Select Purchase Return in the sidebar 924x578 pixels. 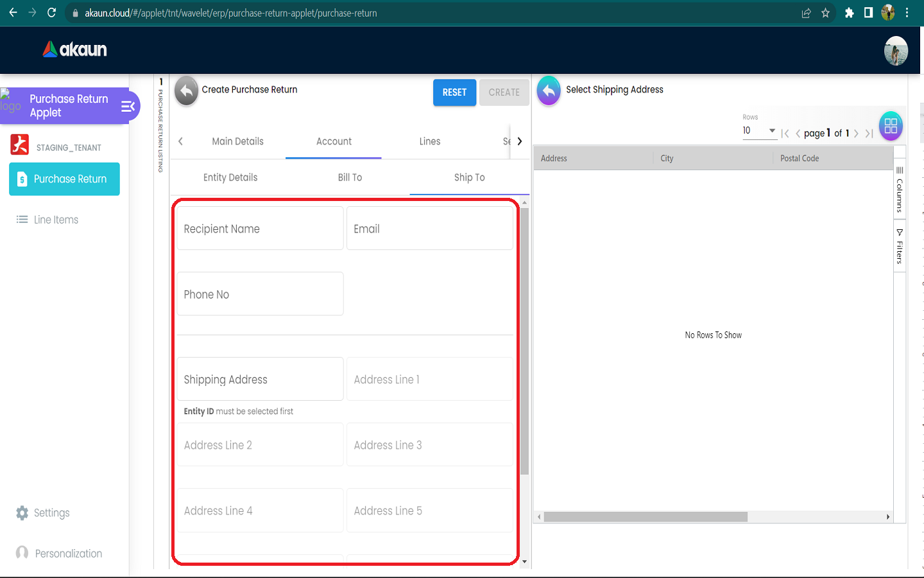tap(64, 179)
